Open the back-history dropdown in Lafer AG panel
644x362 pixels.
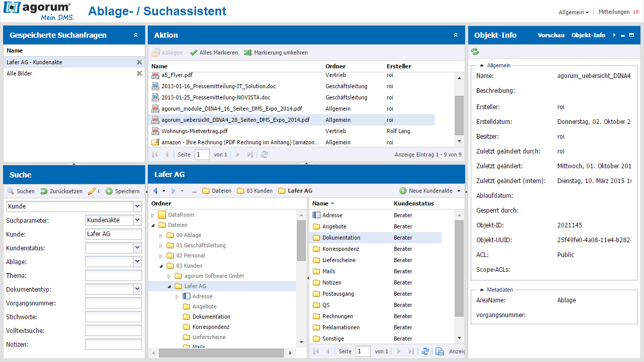164,191
